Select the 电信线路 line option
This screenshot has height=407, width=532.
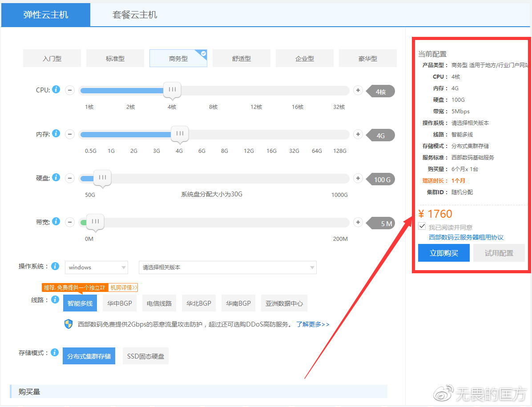[159, 303]
